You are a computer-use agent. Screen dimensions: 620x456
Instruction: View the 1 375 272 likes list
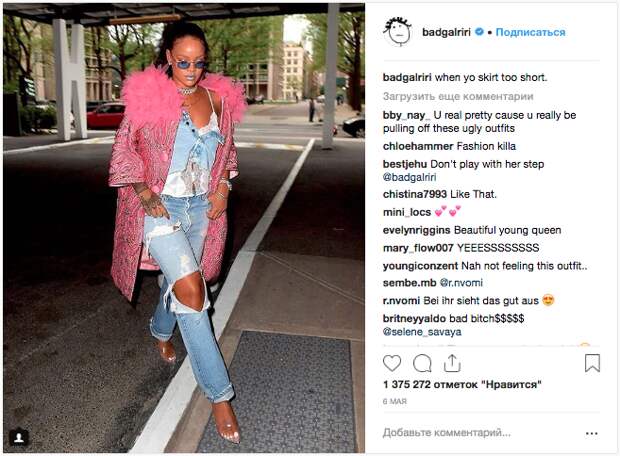462,384
